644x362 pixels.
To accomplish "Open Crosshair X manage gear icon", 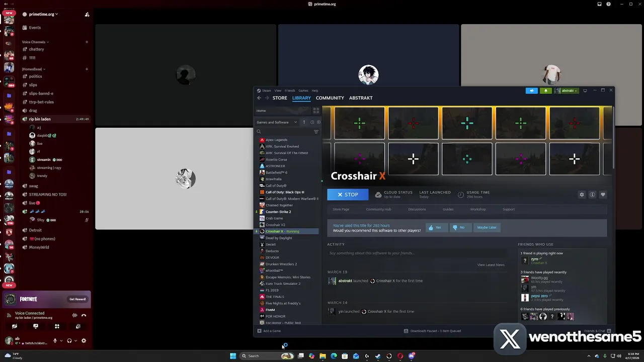I will [582, 195].
